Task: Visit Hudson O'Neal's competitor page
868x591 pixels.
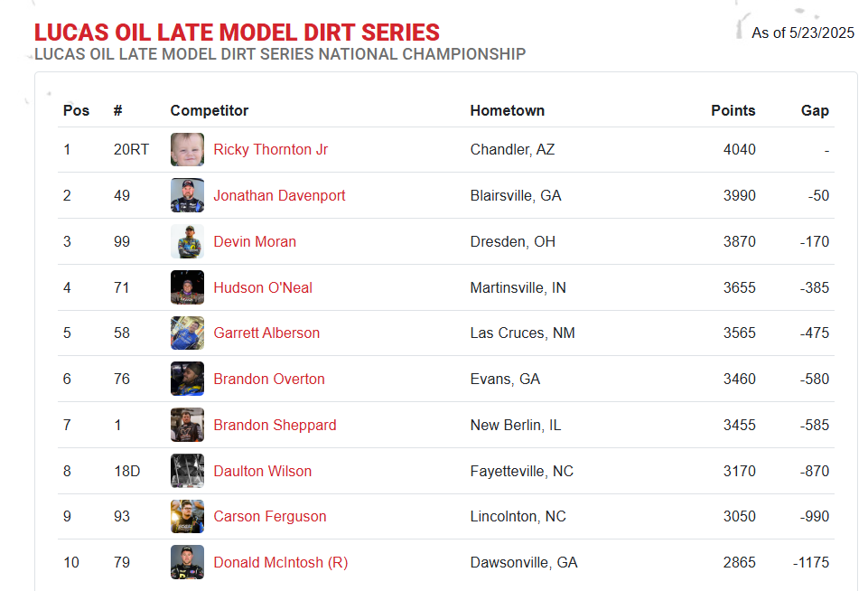Action: point(263,287)
